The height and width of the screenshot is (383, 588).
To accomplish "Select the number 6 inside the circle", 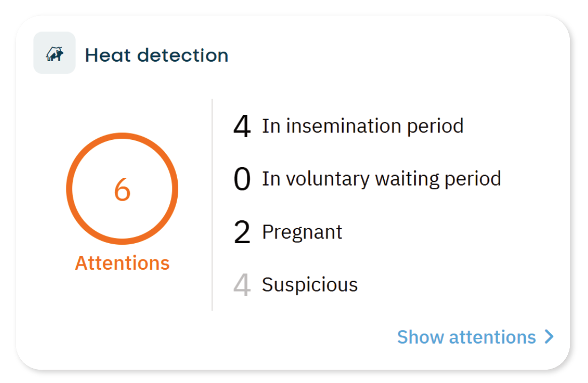I will point(122,189).
